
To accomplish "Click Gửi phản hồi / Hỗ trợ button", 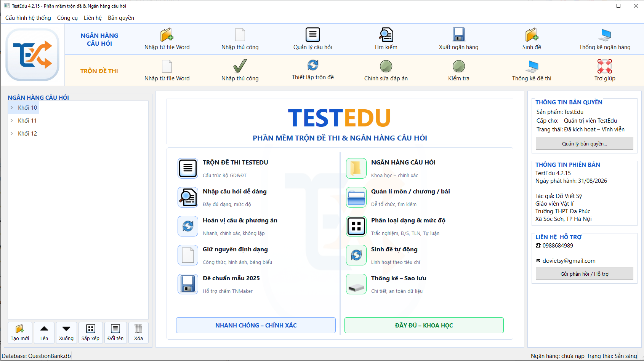I will (x=585, y=274).
